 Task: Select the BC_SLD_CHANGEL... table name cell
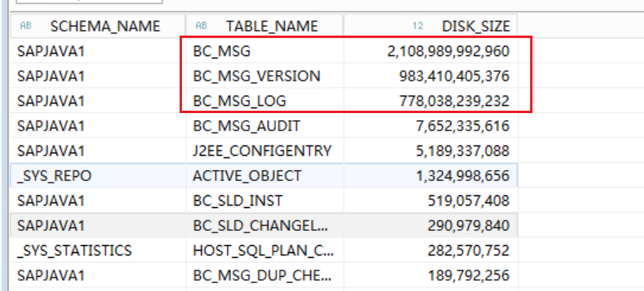[264, 225]
